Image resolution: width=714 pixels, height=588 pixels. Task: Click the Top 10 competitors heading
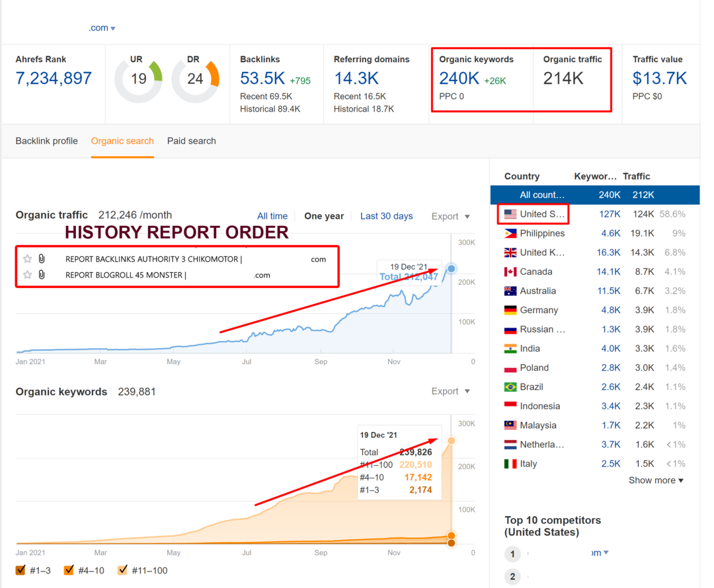tap(552, 526)
